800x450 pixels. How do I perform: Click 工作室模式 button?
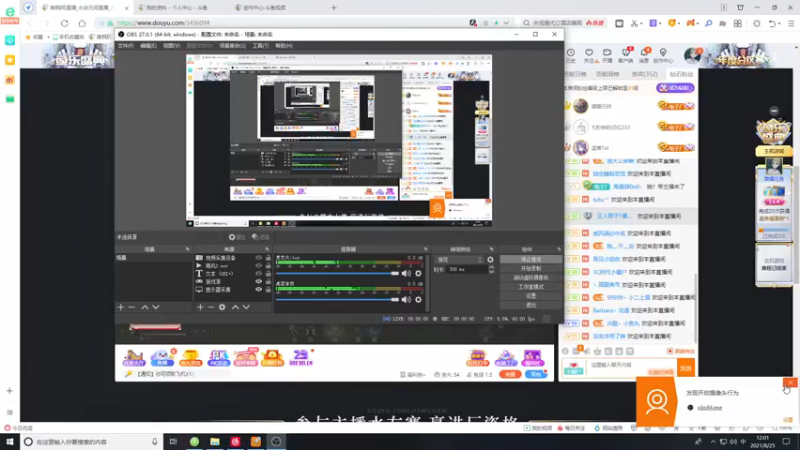pos(531,287)
